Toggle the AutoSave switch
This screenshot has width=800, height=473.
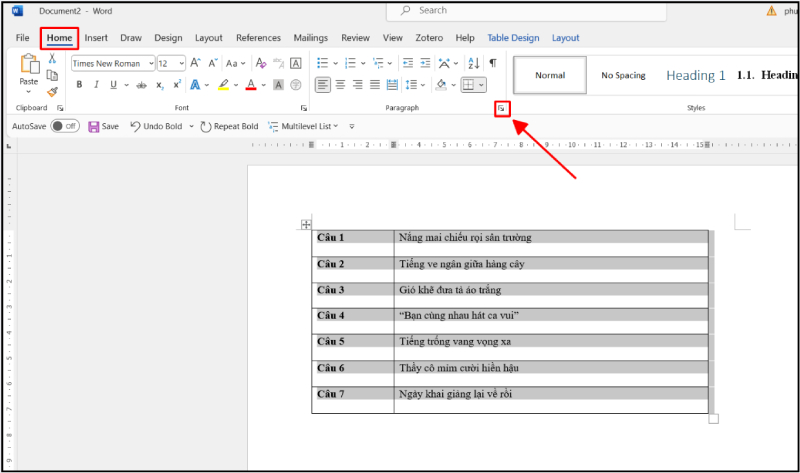pos(64,127)
